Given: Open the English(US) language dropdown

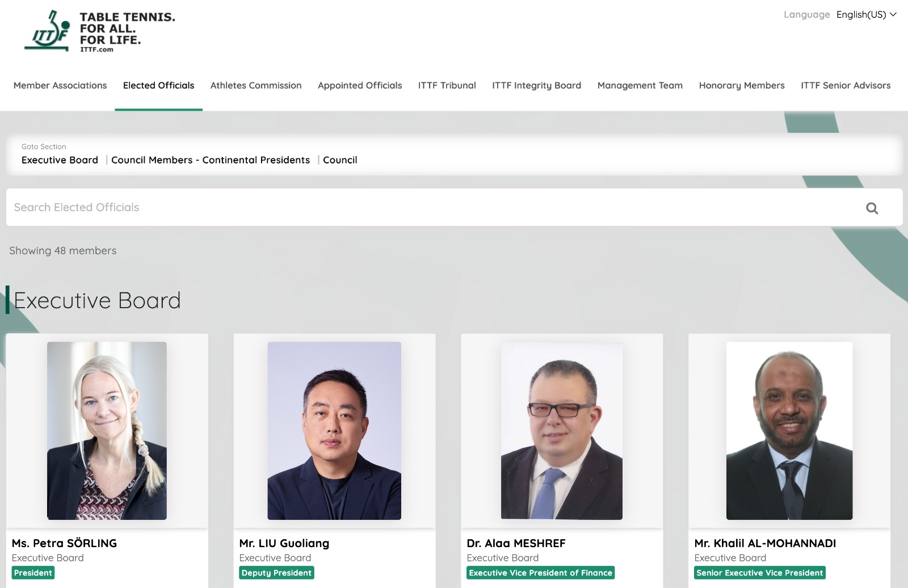Looking at the screenshot, I should click(x=866, y=15).
